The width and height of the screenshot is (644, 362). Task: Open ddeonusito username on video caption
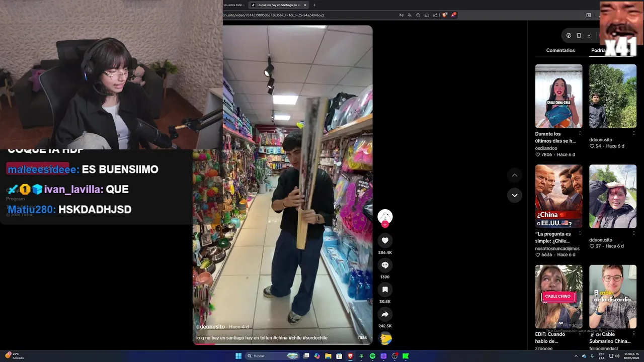pos(210,327)
